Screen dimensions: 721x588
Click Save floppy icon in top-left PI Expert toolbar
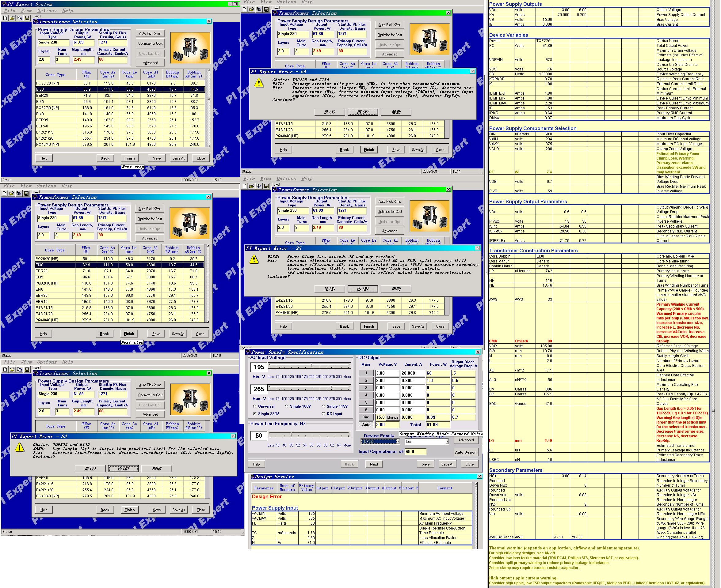pos(27,18)
